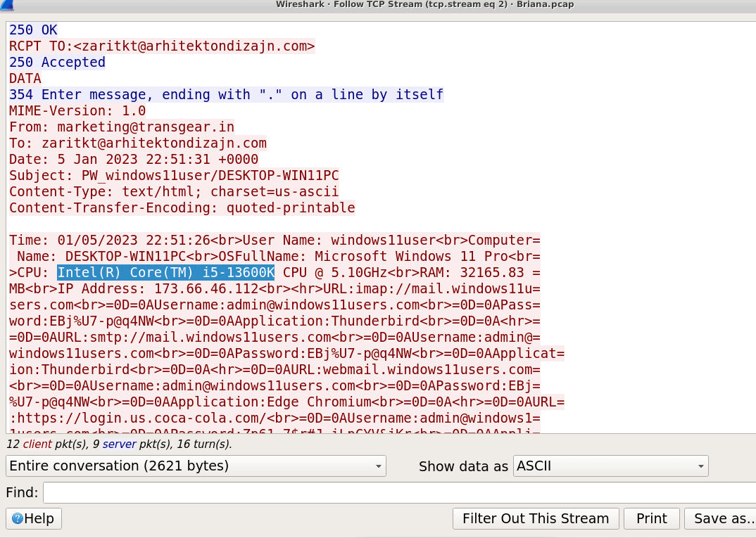Viewport: 756px width, 538px height.
Task: Click the Application:Thunderbird line with EBj%U7 password
Action: 275,321
